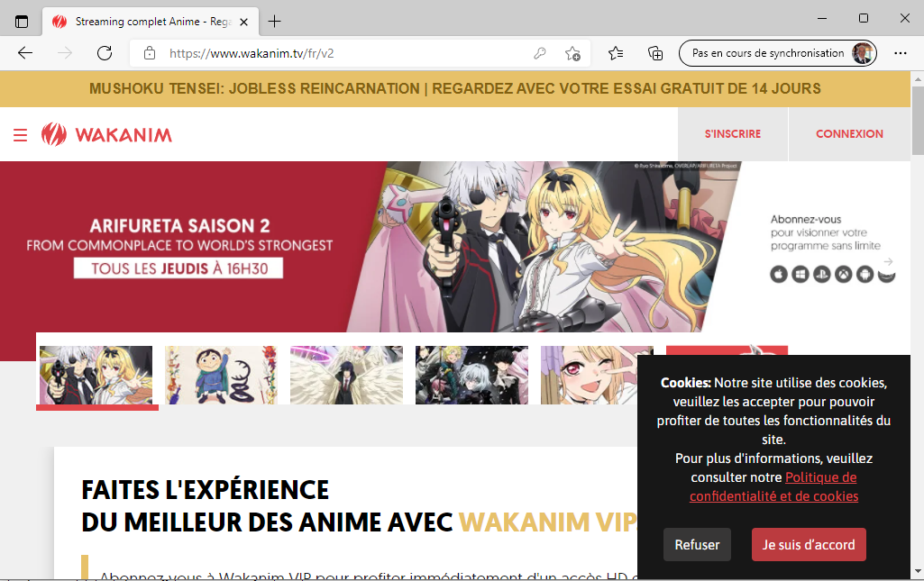Click the Xbox platform icon
The image size is (924, 581).
843,275
